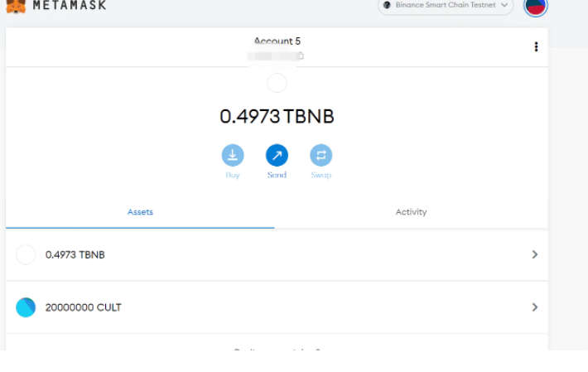This screenshot has width=588, height=372.
Task: Click the METAMASK wordmark text
Action: tap(70, 5)
